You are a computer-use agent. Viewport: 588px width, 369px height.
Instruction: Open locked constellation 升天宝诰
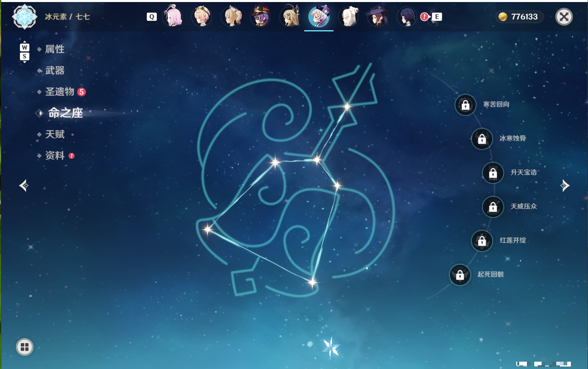pyautogui.click(x=493, y=172)
